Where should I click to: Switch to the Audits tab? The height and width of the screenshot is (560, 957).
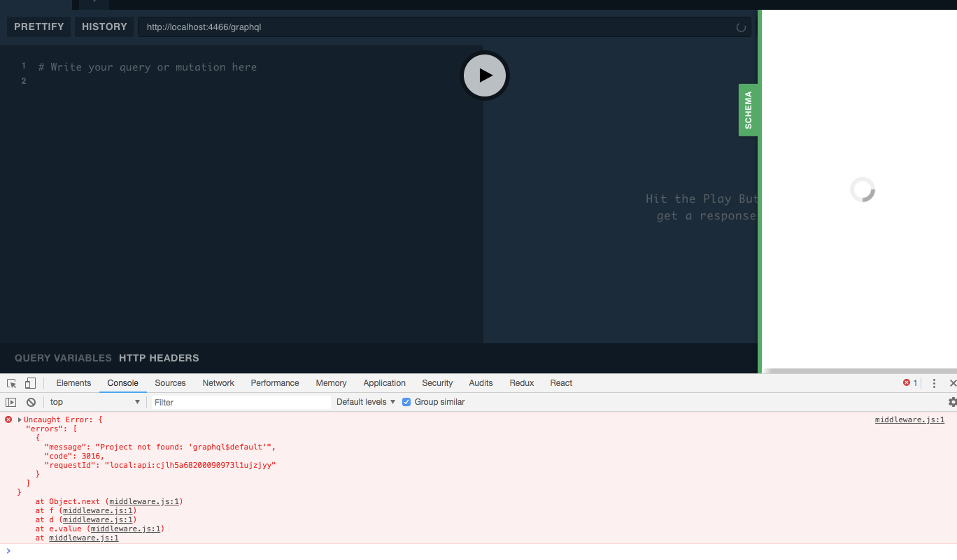tap(481, 383)
